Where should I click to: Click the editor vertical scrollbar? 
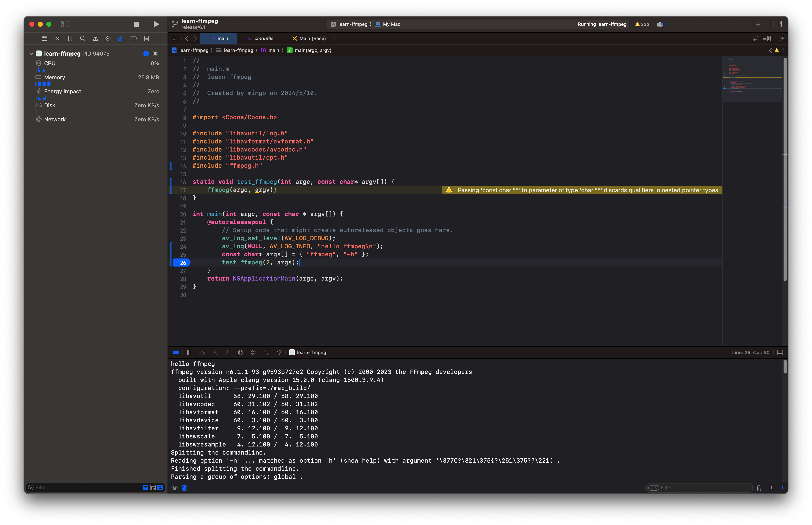pos(785,169)
